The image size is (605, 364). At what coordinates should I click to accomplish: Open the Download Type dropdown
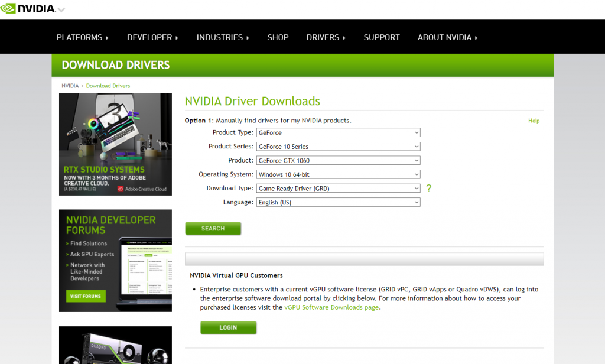click(x=338, y=188)
